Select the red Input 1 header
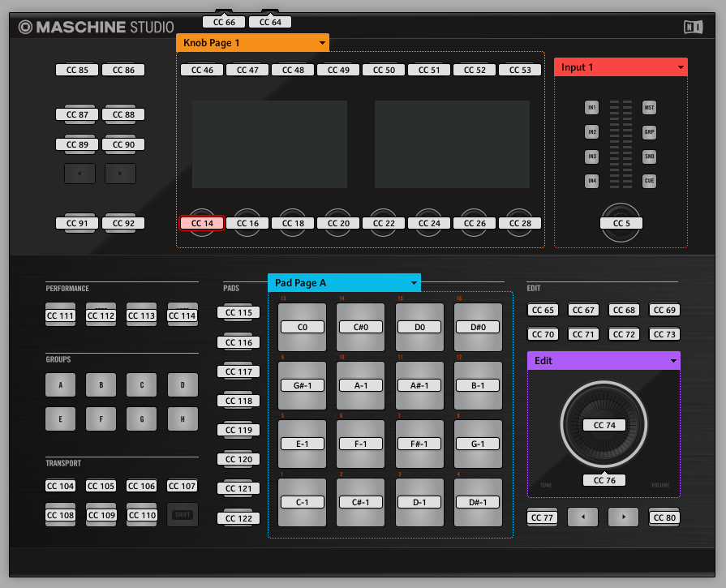Screen dimensions: 726x588 (620, 67)
